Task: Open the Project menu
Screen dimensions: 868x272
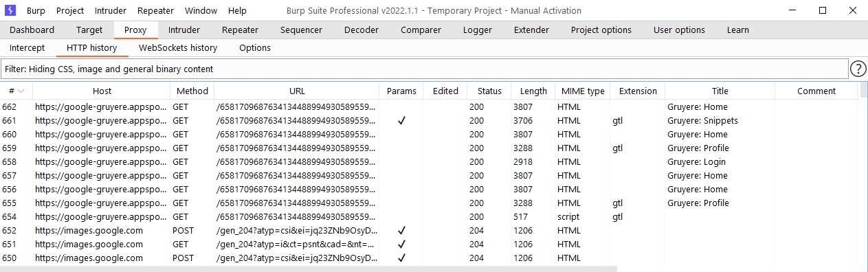Action: [x=70, y=11]
